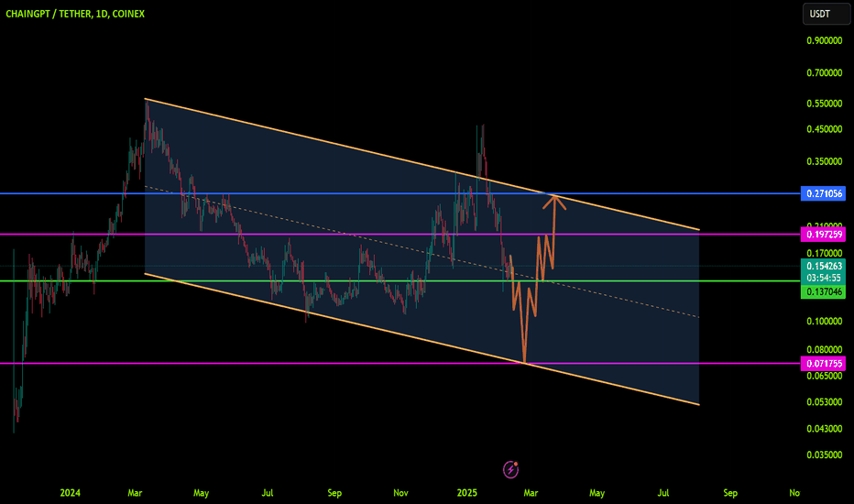Click the first May label on time axis
Viewport: 854px width, 504px height.
201,493
